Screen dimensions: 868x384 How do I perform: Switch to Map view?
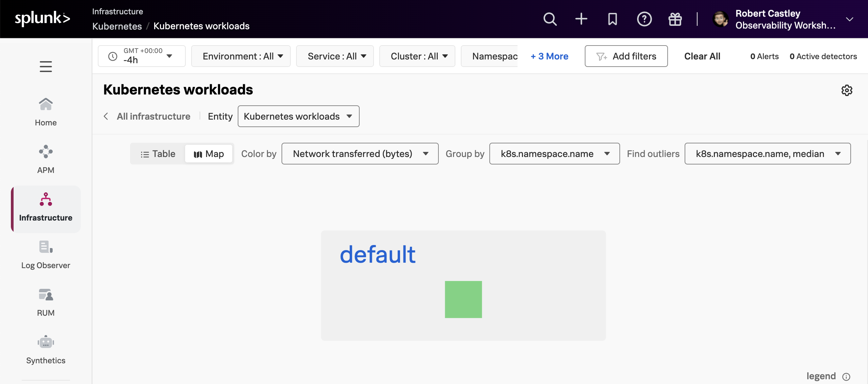[209, 154]
